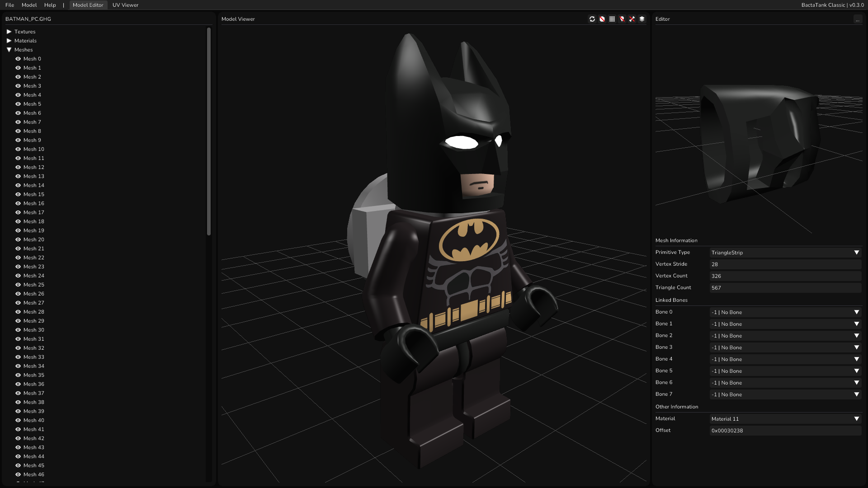This screenshot has height=488, width=868.
Task: Open the Bone 1 dropdown
Action: coord(785,324)
